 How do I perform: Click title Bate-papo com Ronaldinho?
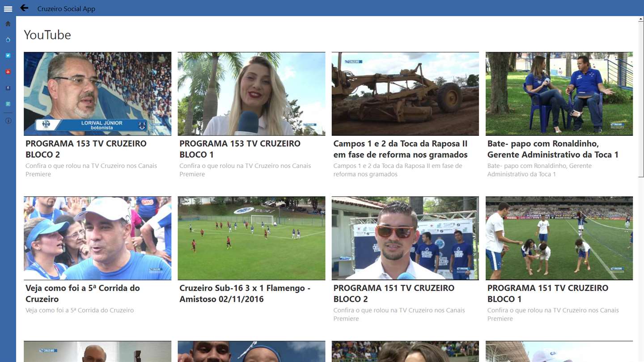pyautogui.click(x=553, y=149)
